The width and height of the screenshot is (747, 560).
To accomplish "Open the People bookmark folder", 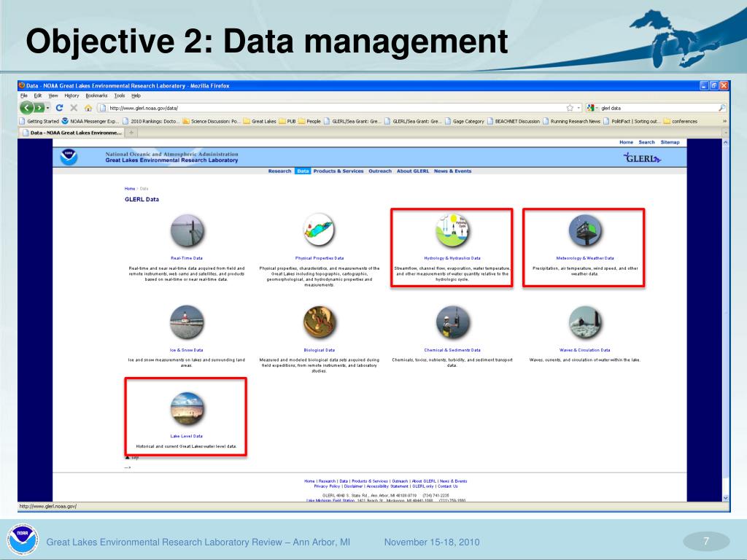I will pos(309,122).
